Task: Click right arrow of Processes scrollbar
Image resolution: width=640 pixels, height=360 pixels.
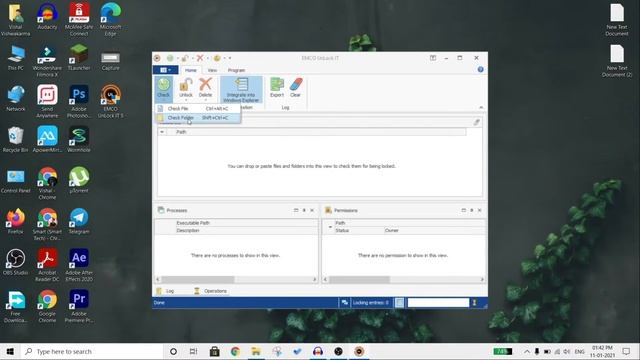Action: point(315,280)
